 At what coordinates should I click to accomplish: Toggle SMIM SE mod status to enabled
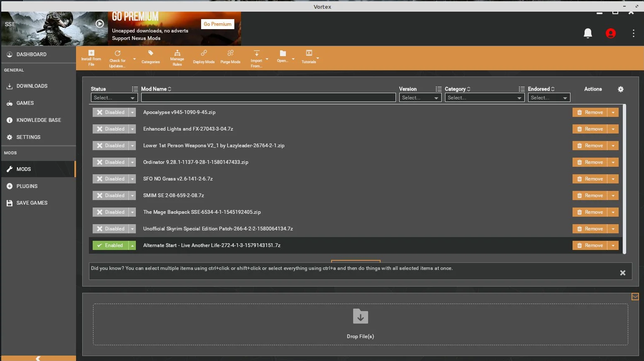click(x=111, y=195)
